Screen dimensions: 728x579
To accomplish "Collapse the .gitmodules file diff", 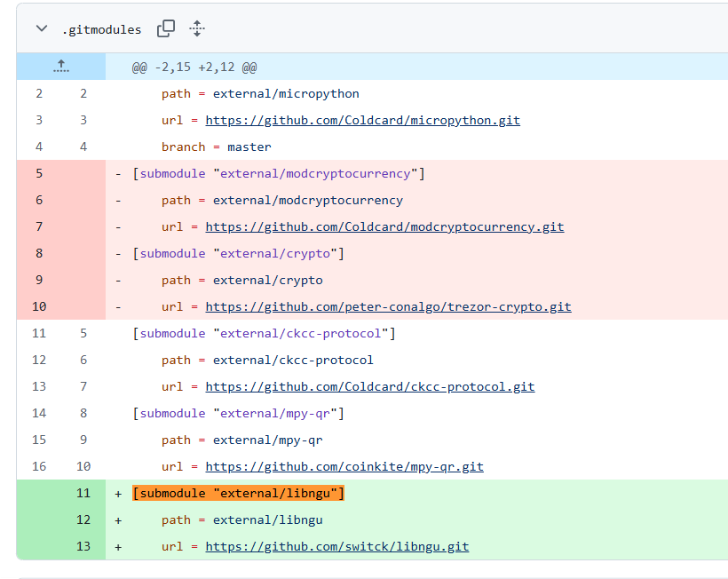I will (42, 28).
